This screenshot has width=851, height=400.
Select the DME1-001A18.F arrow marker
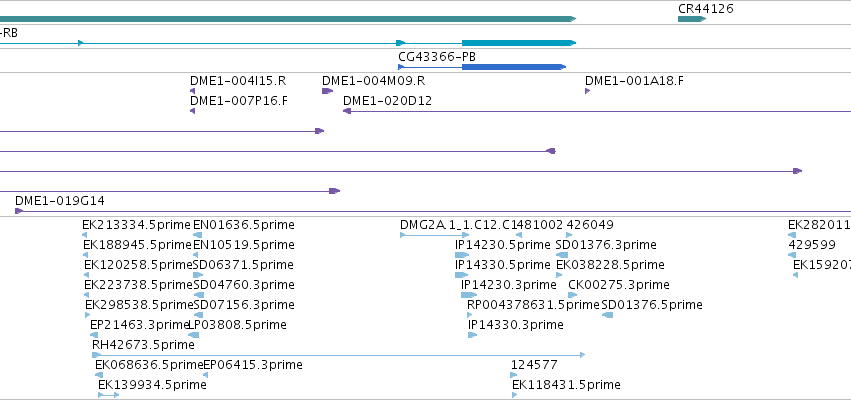pos(587,91)
